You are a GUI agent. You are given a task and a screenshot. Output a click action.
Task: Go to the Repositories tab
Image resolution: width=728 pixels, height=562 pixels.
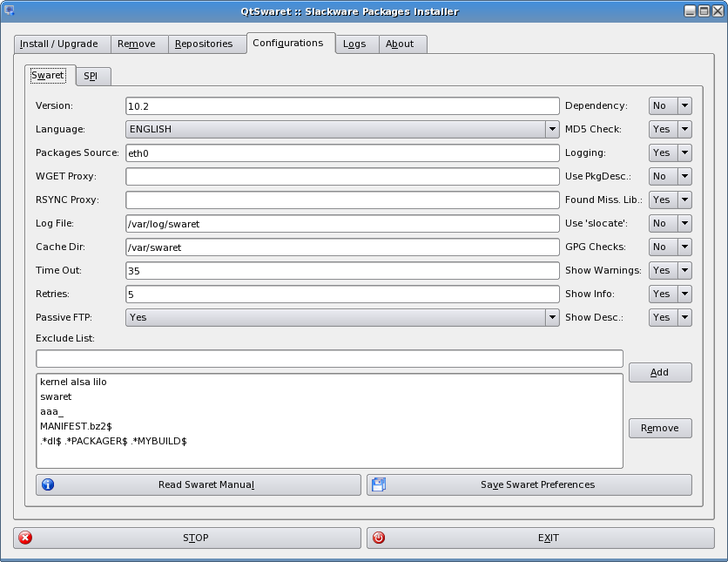tap(207, 44)
